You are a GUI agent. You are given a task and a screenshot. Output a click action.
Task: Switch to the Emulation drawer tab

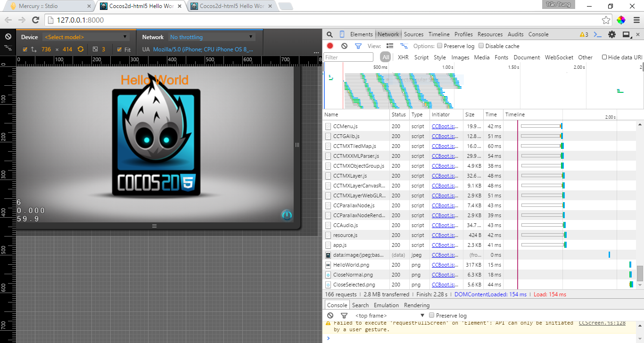pyautogui.click(x=386, y=305)
